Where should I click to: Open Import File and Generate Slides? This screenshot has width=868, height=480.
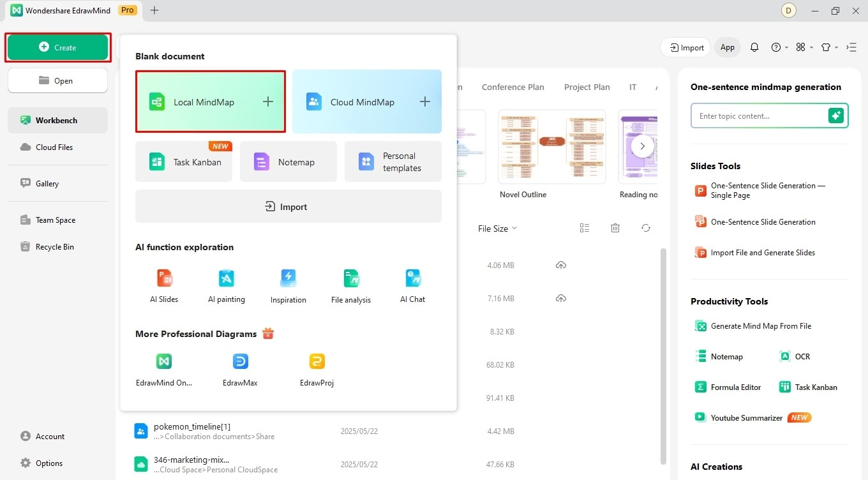click(755, 252)
